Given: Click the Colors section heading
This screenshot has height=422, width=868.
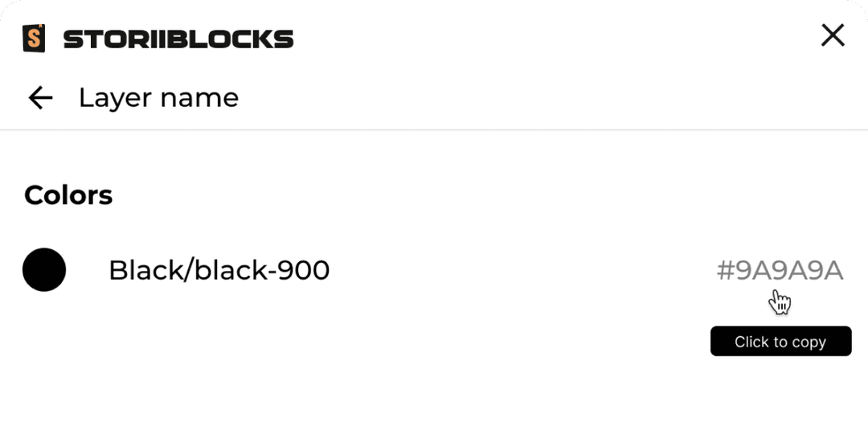Looking at the screenshot, I should (68, 195).
